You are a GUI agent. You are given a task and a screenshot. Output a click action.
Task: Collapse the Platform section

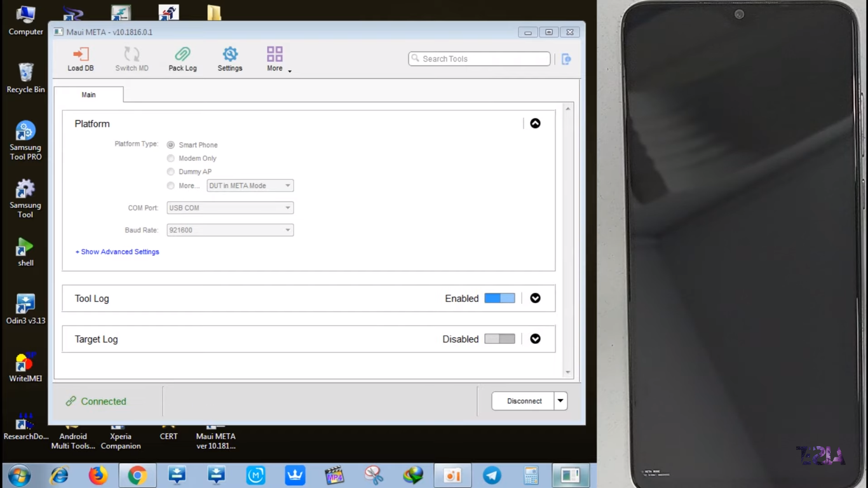click(x=535, y=123)
